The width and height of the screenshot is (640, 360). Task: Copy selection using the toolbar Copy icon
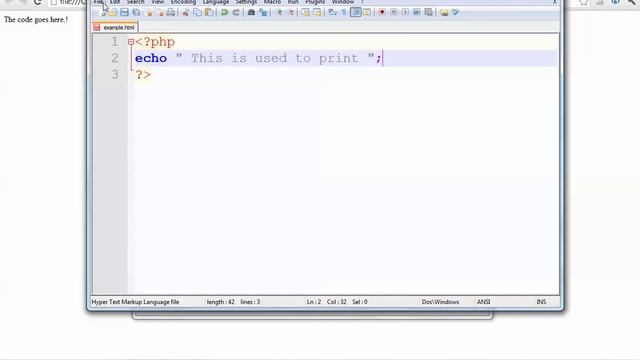click(x=197, y=13)
